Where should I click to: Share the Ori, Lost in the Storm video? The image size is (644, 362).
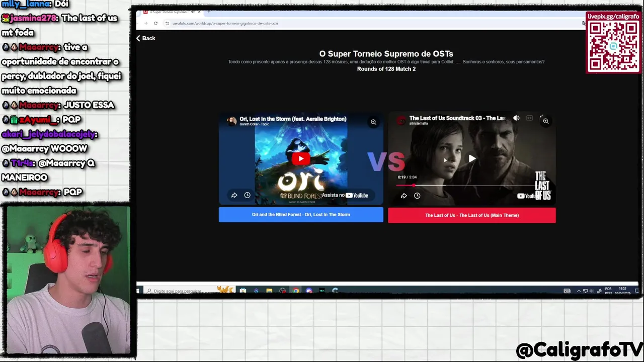pos(234,195)
